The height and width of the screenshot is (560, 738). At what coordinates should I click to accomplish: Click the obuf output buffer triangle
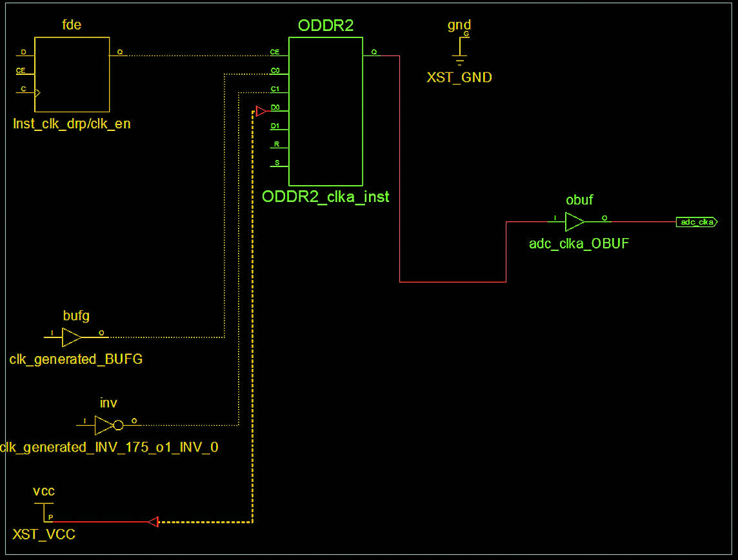coord(574,222)
